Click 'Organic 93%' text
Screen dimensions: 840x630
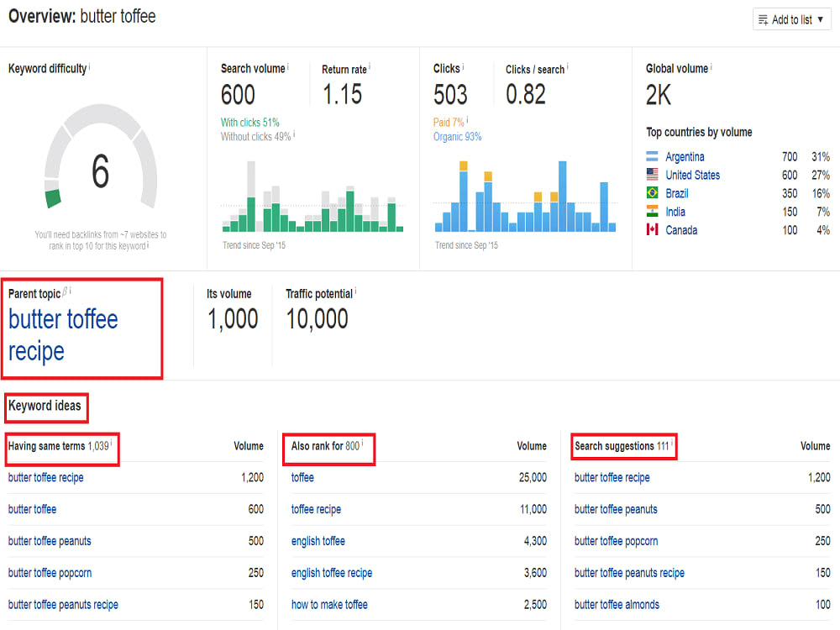tap(458, 137)
